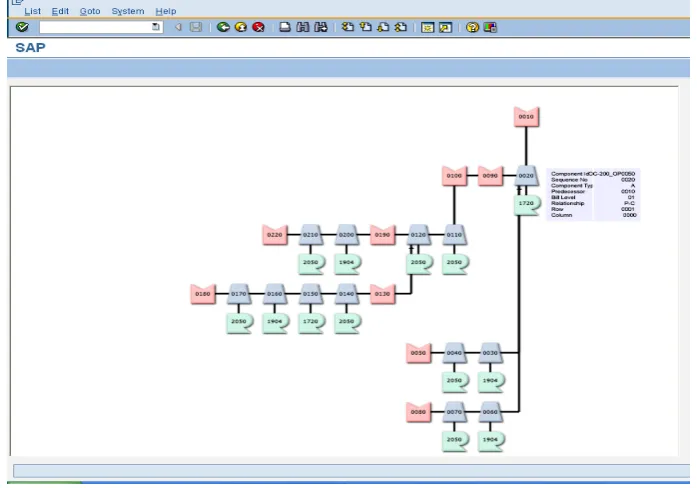The image size is (697, 488).
Task: Click the Create New Session icon
Action: (428, 27)
